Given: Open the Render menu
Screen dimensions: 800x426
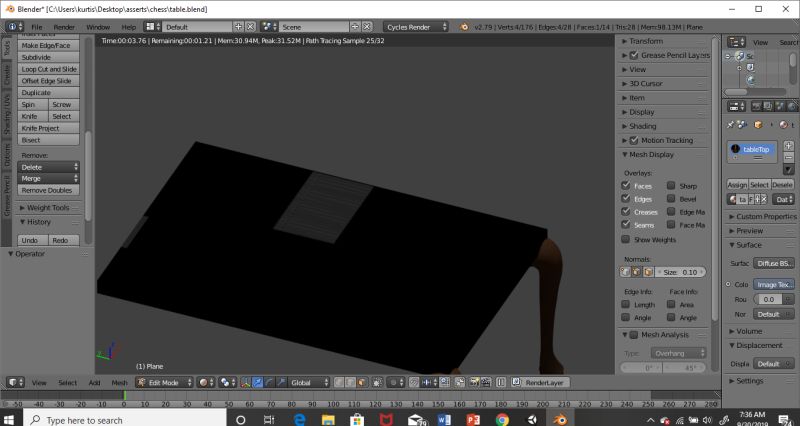Looking at the screenshot, I should click(x=64, y=27).
